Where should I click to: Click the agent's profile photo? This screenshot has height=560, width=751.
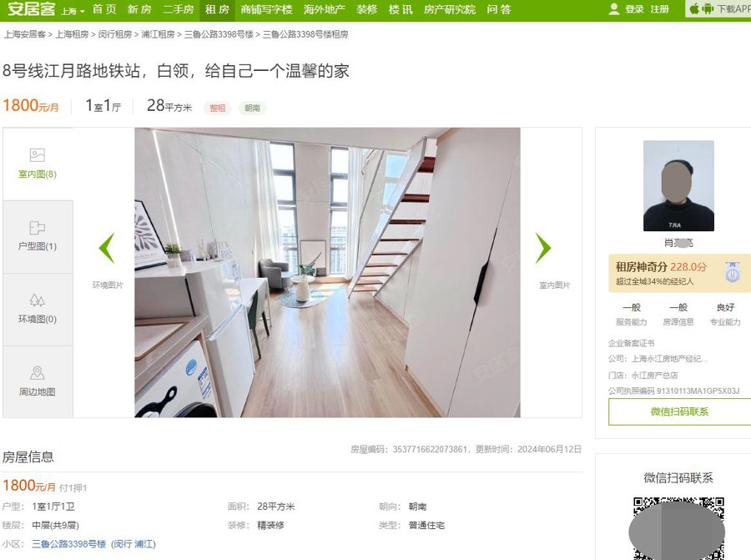click(678, 186)
